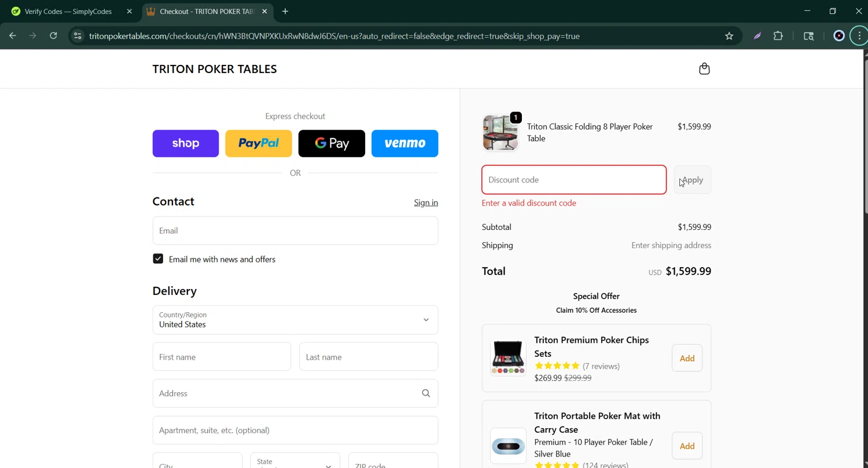Click the 'Enter a valid discount code' error text
Image resolution: width=868 pixels, height=468 pixels.
point(529,203)
